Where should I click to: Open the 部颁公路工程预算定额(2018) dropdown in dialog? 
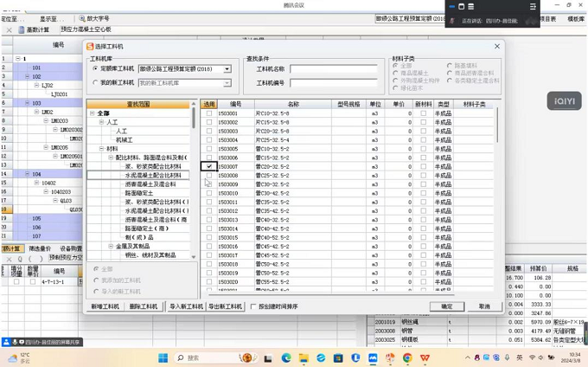[227, 69]
